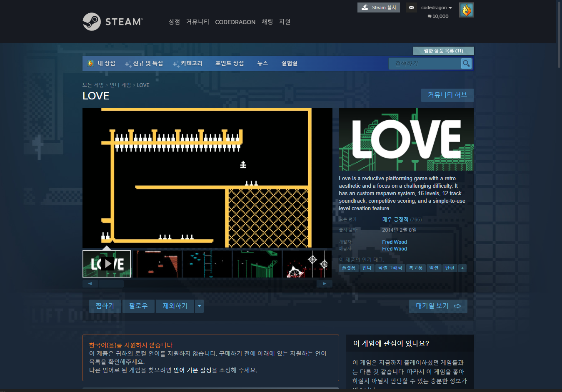Screen dimensions: 562x392
Task: Open the 매우 긍정적 reviews summary link
Action: point(395,219)
